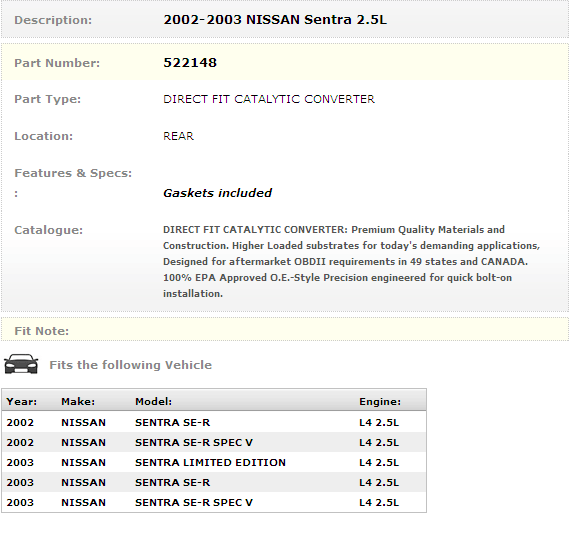Click the DIRECT FIT CATALYTIC CONVERTER part type text
570x557 pixels.
click(269, 99)
